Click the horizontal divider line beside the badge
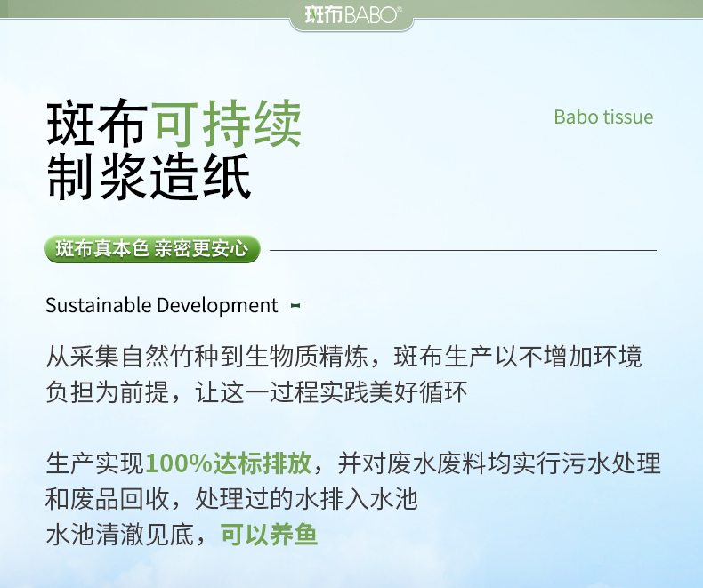 click(463, 250)
